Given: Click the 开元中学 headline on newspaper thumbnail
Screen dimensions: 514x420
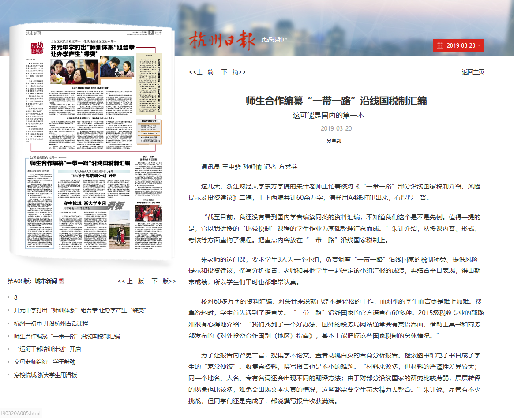Looking at the screenshot, I should 93,50.
